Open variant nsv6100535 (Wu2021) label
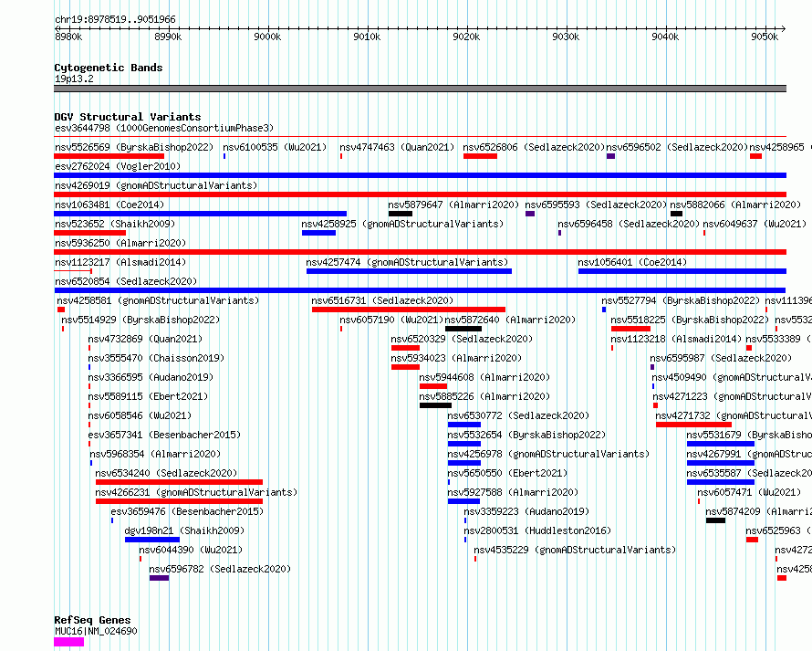The width and height of the screenshot is (812, 651). [275, 147]
